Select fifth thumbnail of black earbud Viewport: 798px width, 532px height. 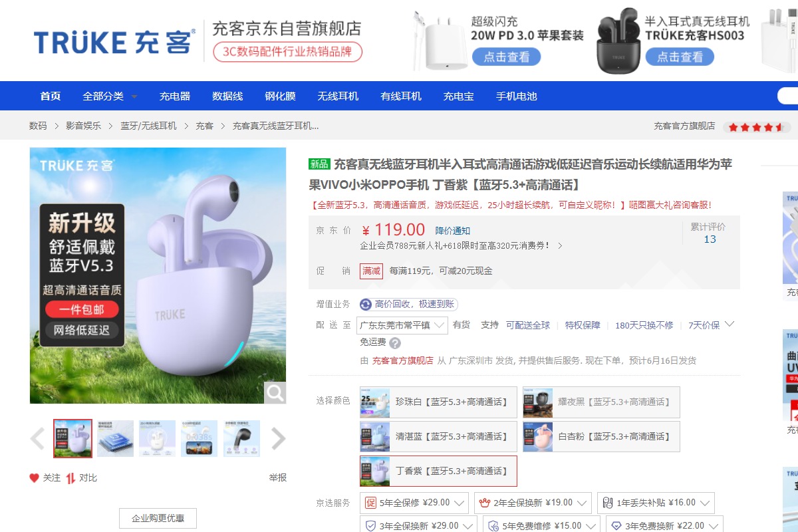[x=241, y=438]
